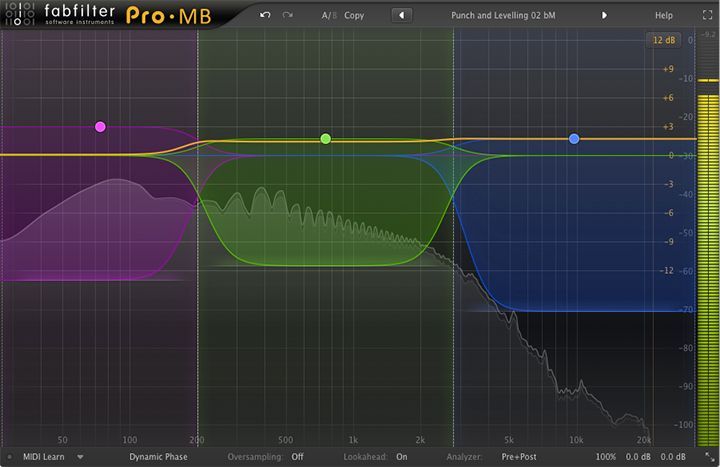Image resolution: width=720 pixels, height=467 pixels.
Task: Copy settings with the Copy button
Action: pyautogui.click(x=354, y=15)
